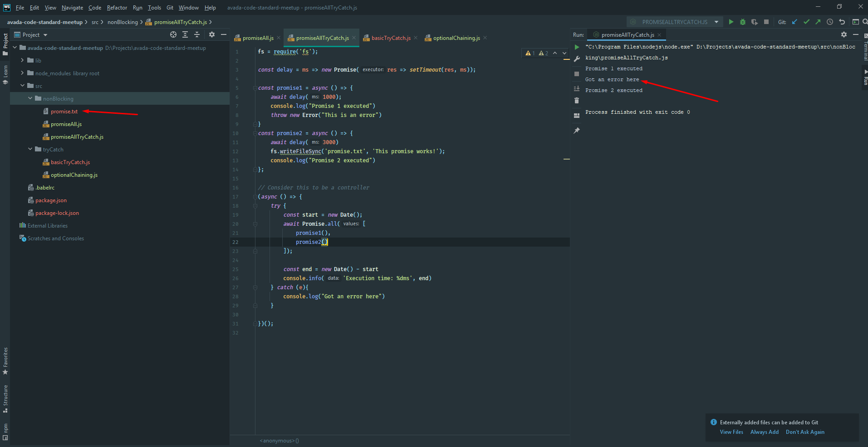This screenshot has width=868, height=447.
Task: Toggle the Learn side tool window
Action: (x=5, y=75)
